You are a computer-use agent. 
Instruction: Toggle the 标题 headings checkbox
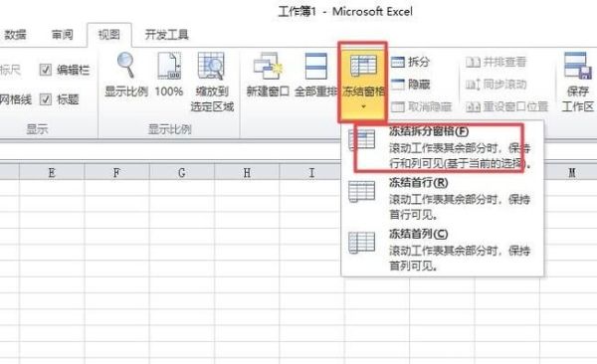(x=46, y=99)
